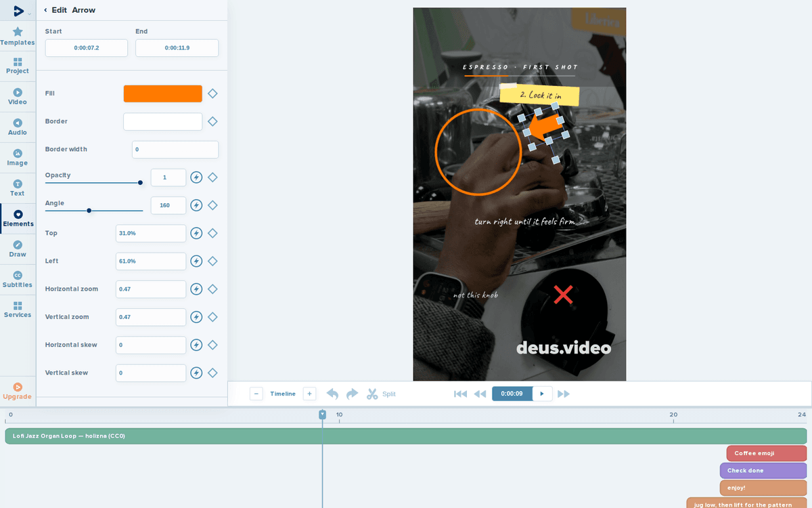Edit the End time field
Screen dimensions: 812x508
[177, 48]
